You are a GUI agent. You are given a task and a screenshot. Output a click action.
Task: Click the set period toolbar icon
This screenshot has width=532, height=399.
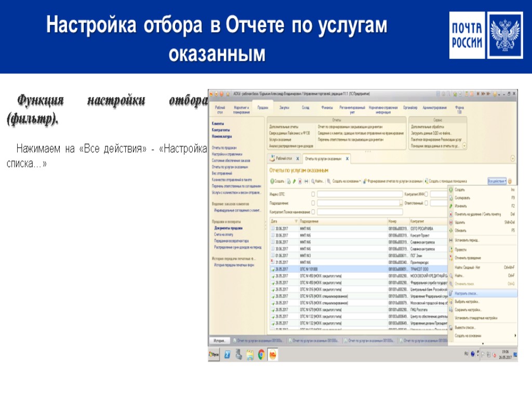coord(306,181)
